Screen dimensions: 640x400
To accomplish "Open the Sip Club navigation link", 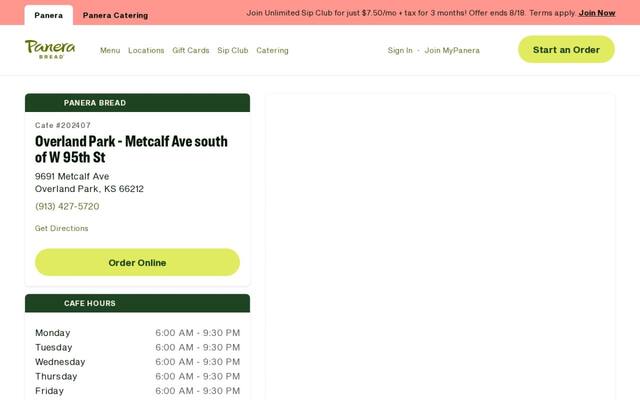I will [x=233, y=50].
